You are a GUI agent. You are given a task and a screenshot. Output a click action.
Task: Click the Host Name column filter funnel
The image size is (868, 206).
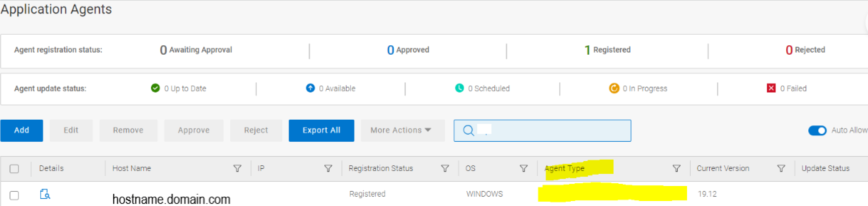pos(238,168)
